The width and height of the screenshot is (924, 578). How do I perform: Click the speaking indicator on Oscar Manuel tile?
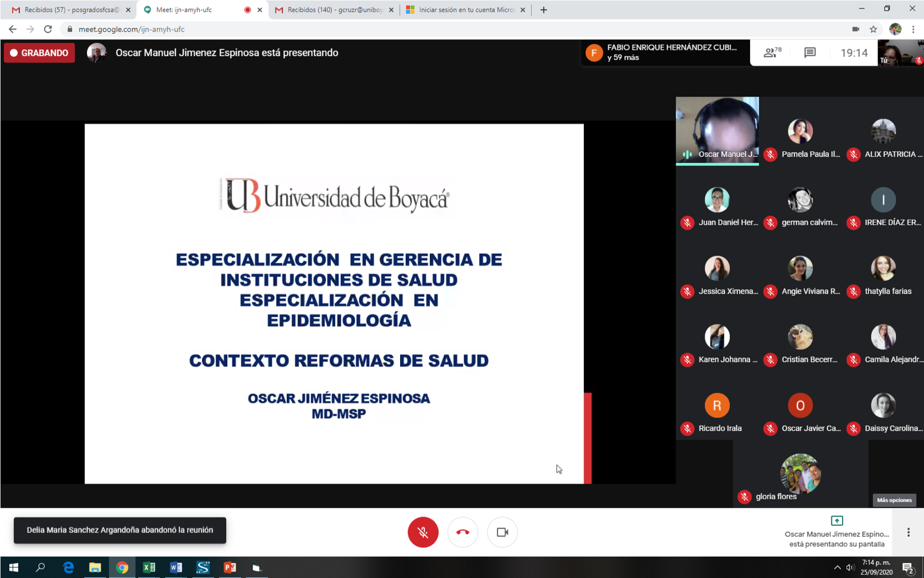click(x=687, y=155)
